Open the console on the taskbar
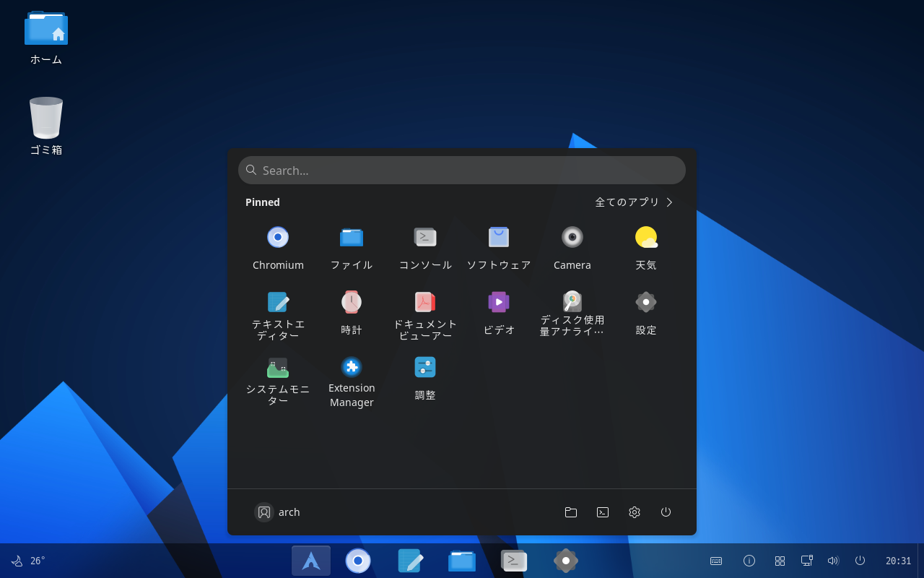The height and width of the screenshot is (578, 924). pyautogui.click(x=514, y=561)
